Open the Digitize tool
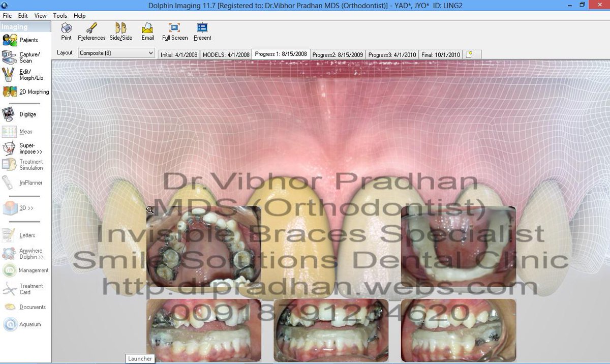 click(20, 114)
